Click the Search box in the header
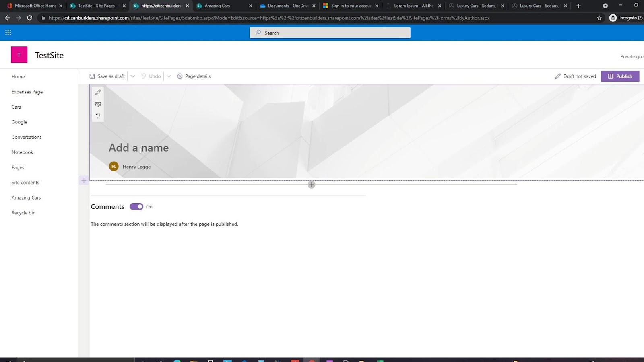 pos(330,33)
